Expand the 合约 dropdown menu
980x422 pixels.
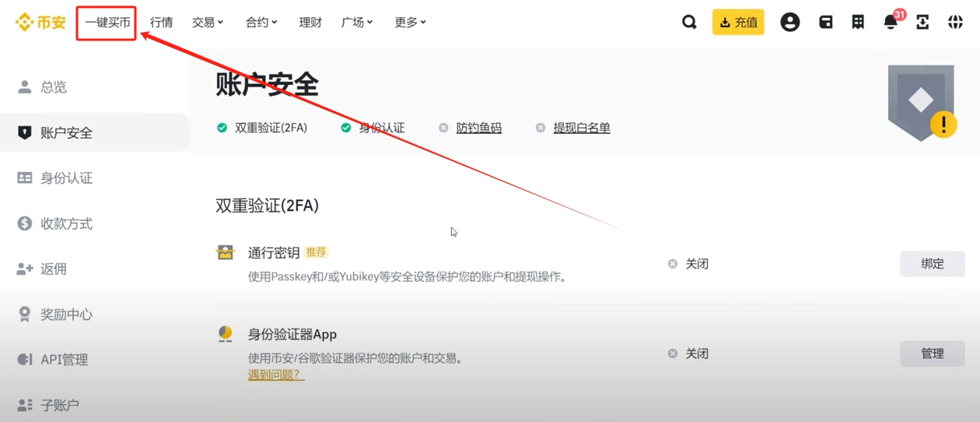click(261, 23)
